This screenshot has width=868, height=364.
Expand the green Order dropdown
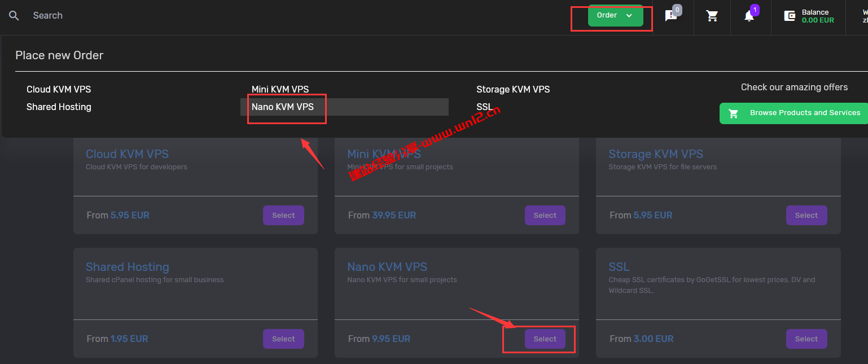click(615, 15)
